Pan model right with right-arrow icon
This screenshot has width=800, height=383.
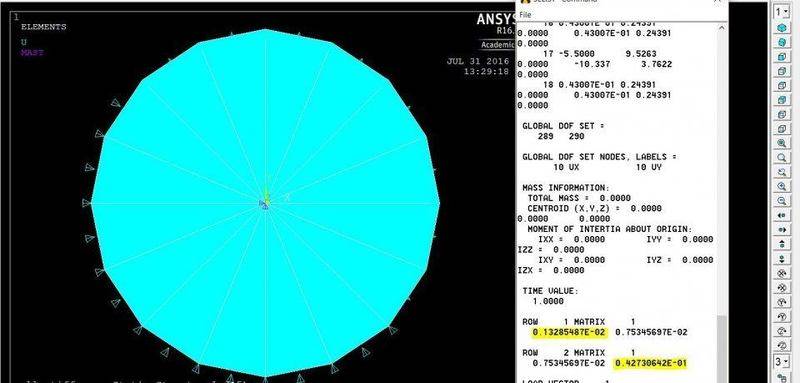[x=782, y=230]
